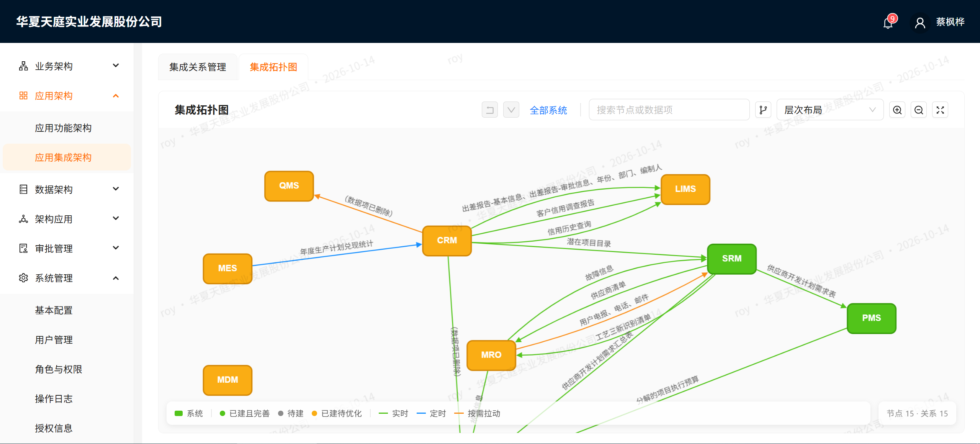Viewport: 980px width, 444px height.
Task: Click the user avatar icon
Action: (x=920, y=23)
